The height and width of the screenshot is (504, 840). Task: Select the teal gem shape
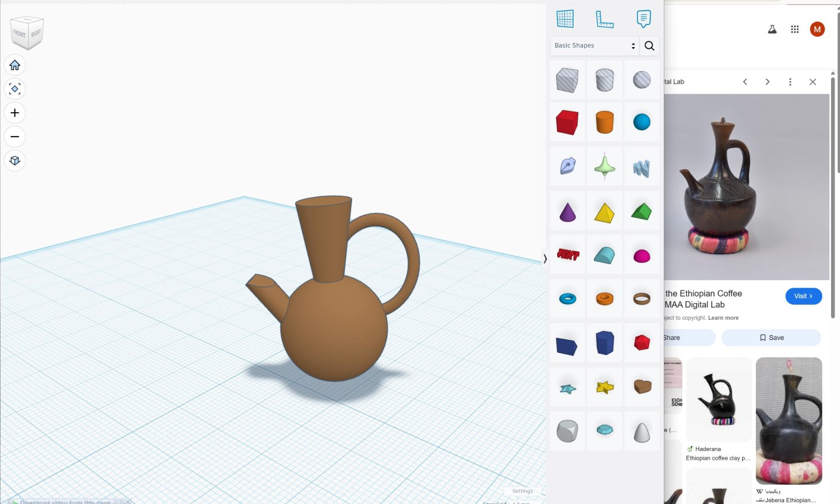click(604, 430)
